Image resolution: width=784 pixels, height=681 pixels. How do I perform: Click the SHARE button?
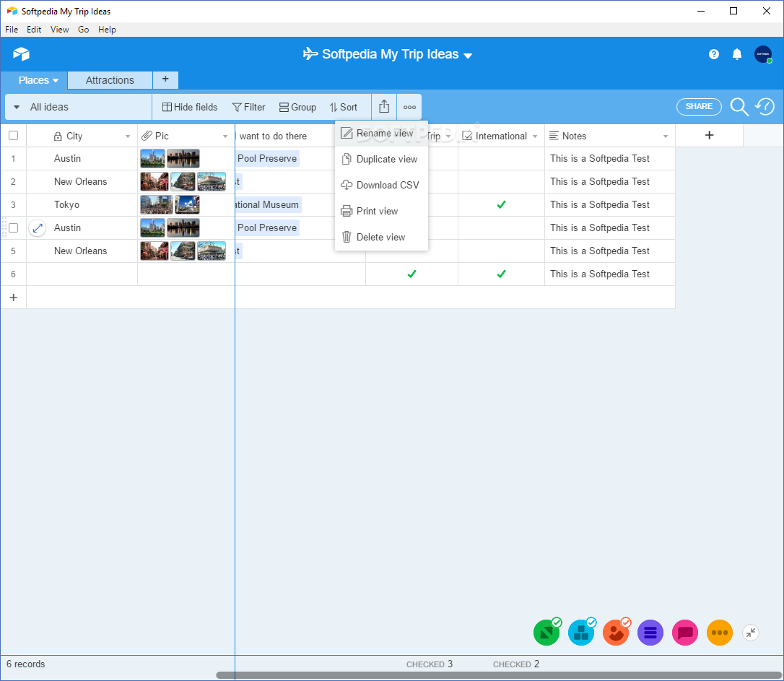pyautogui.click(x=699, y=106)
